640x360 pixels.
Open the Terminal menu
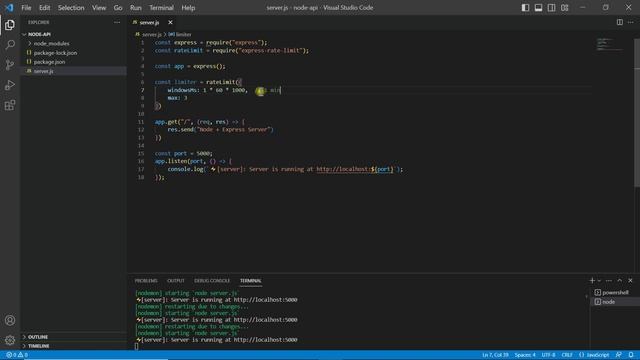(161, 7)
